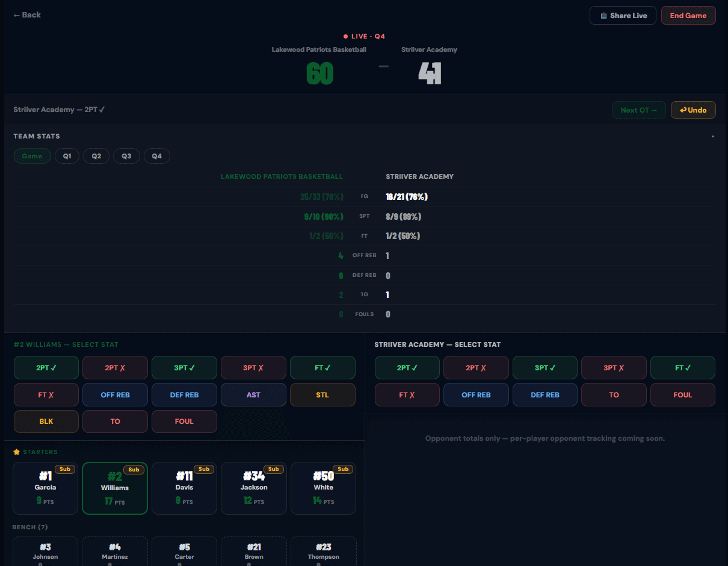Add a TO for Striiver Academy

coord(614,395)
